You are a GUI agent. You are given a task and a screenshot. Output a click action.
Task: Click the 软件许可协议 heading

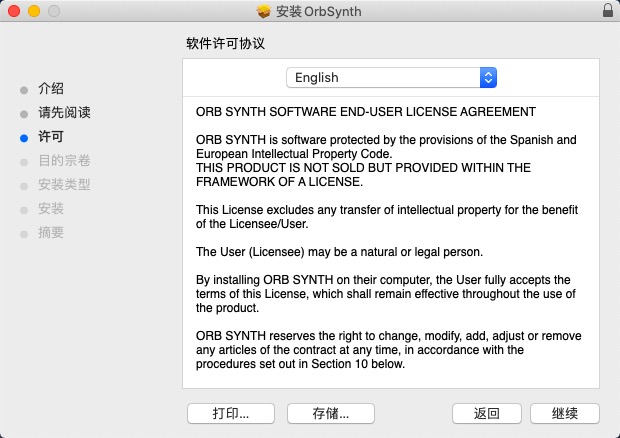(x=225, y=43)
